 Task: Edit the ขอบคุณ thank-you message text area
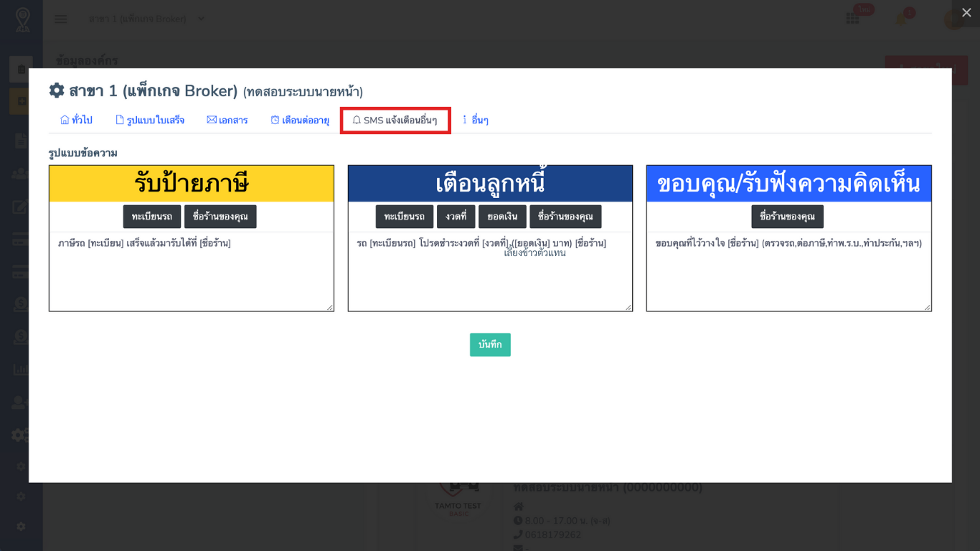point(789,271)
